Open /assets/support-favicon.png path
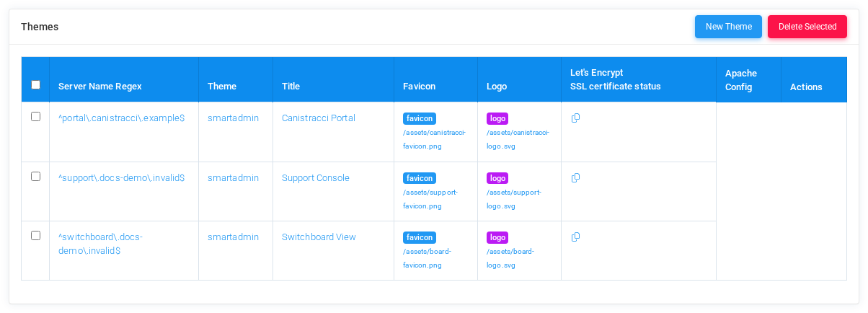 pyautogui.click(x=430, y=199)
